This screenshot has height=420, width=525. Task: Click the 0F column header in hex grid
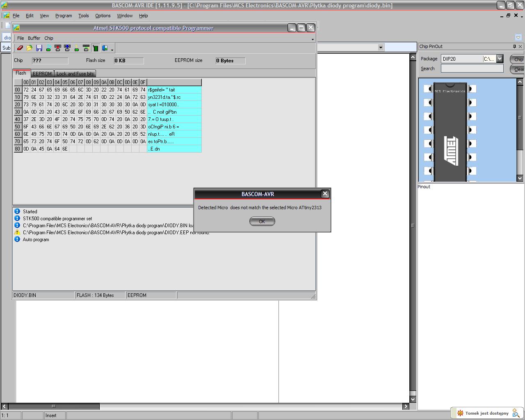click(x=143, y=82)
